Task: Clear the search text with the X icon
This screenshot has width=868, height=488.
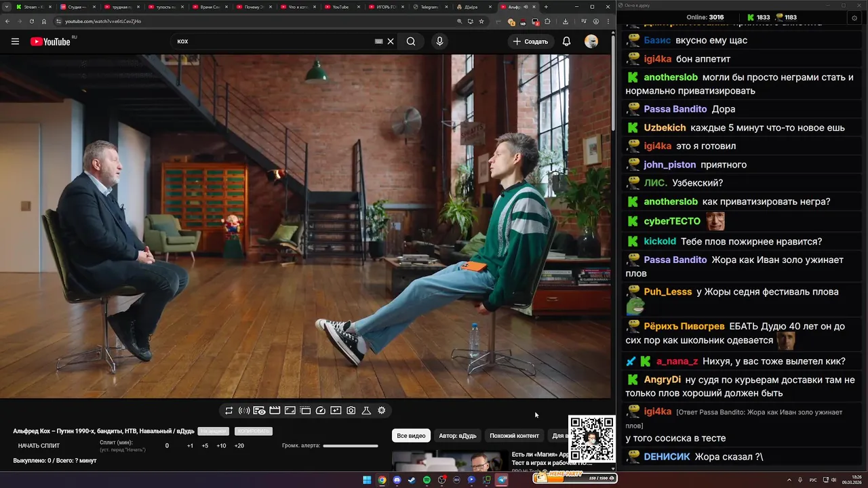Action: [391, 41]
